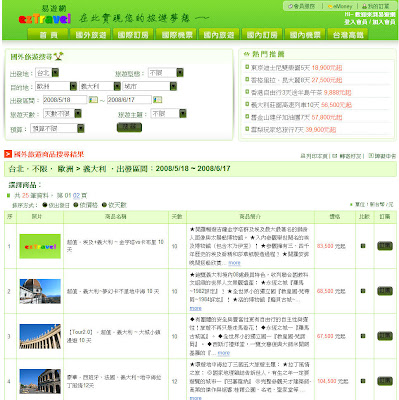Open the 國內訂房 tab
This screenshot has height=400, width=399.
(x=262, y=35)
